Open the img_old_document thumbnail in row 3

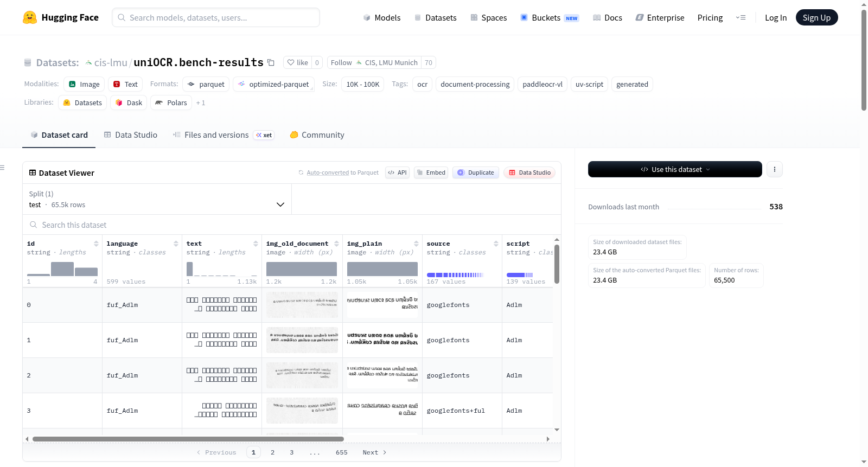(x=302, y=411)
